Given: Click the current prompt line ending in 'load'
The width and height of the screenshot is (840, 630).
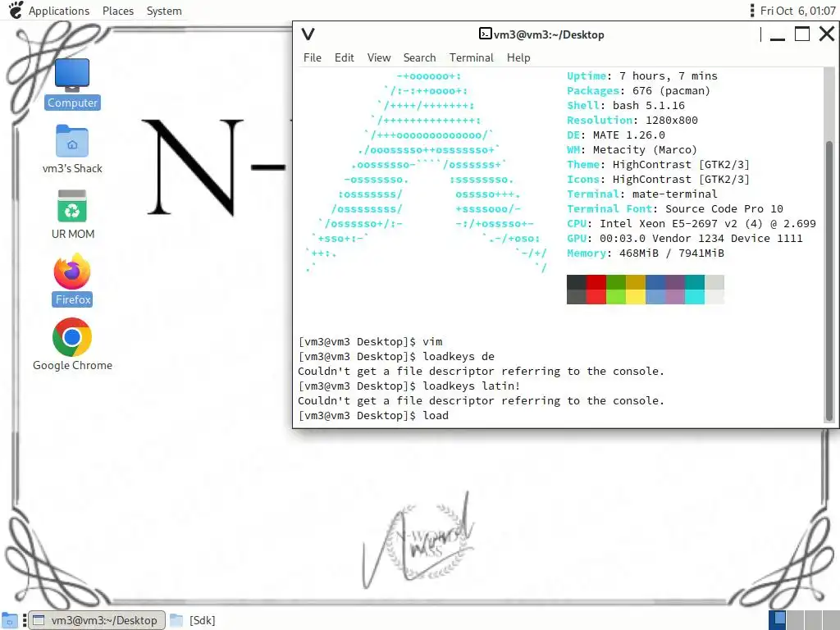Looking at the screenshot, I should 373,416.
